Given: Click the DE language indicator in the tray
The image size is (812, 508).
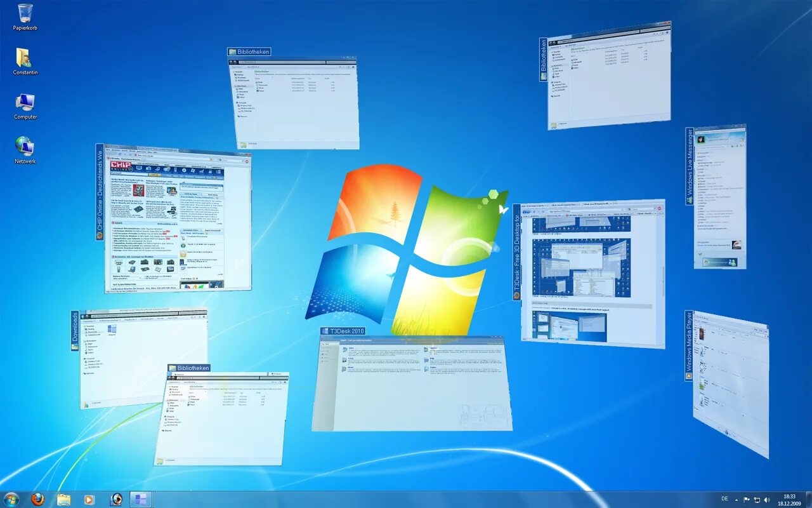Looking at the screenshot, I should coord(724,499).
